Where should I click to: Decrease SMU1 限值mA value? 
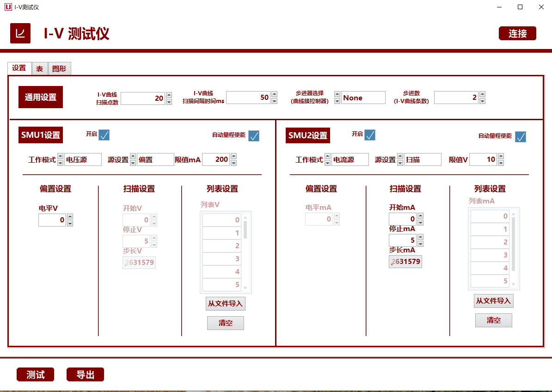point(233,163)
